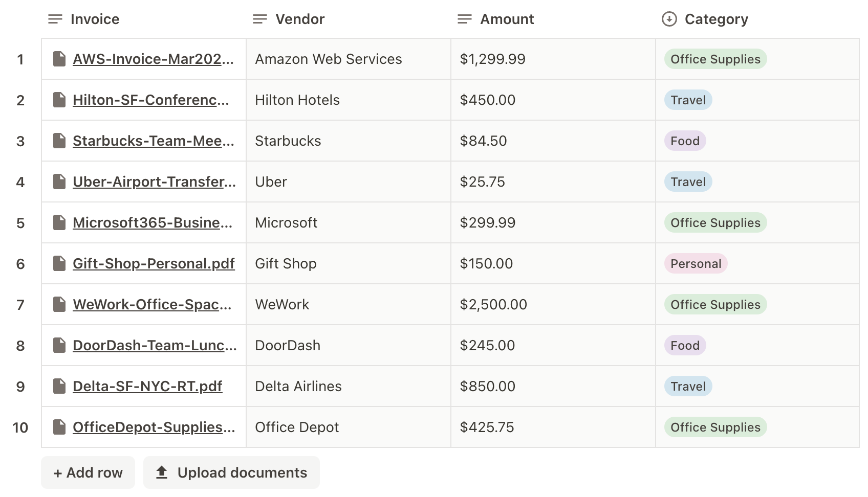
Task: Click the file icon next to Starbucks-Team-Meeting invoice
Action: 59,141
